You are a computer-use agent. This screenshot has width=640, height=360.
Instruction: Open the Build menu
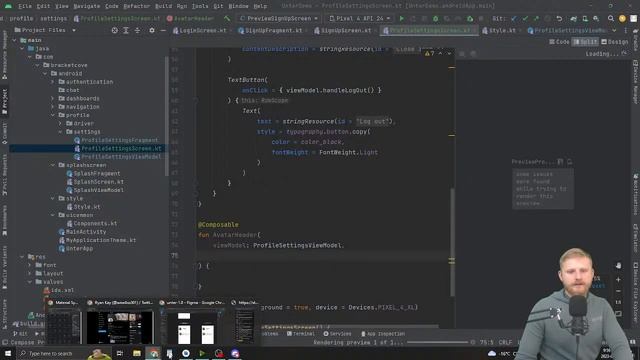[163, 6]
